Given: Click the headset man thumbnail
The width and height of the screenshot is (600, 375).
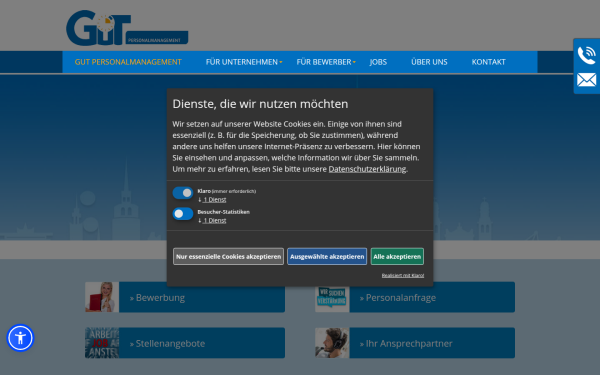Looking at the screenshot, I should tap(332, 343).
